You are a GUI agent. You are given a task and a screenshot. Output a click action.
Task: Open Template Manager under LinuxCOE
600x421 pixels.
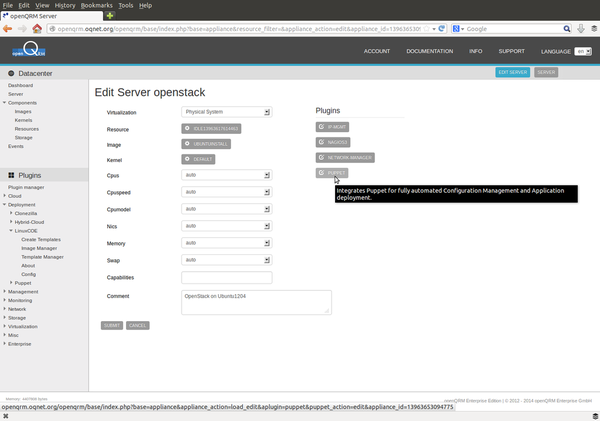(x=42, y=257)
